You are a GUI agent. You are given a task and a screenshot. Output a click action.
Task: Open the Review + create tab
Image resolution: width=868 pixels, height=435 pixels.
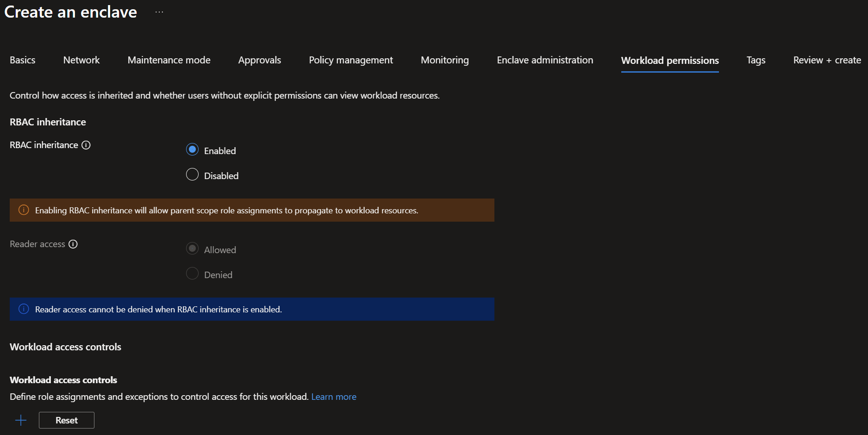(x=827, y=60)
